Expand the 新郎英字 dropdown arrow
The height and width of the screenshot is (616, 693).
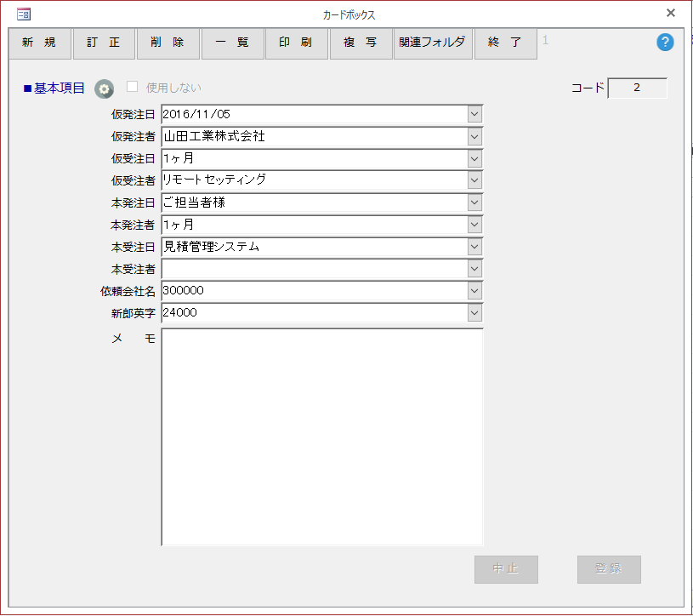click(474, 313)
